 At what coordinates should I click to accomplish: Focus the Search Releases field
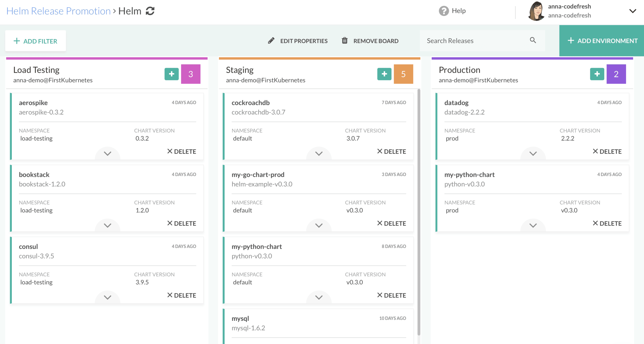[482, 41]
